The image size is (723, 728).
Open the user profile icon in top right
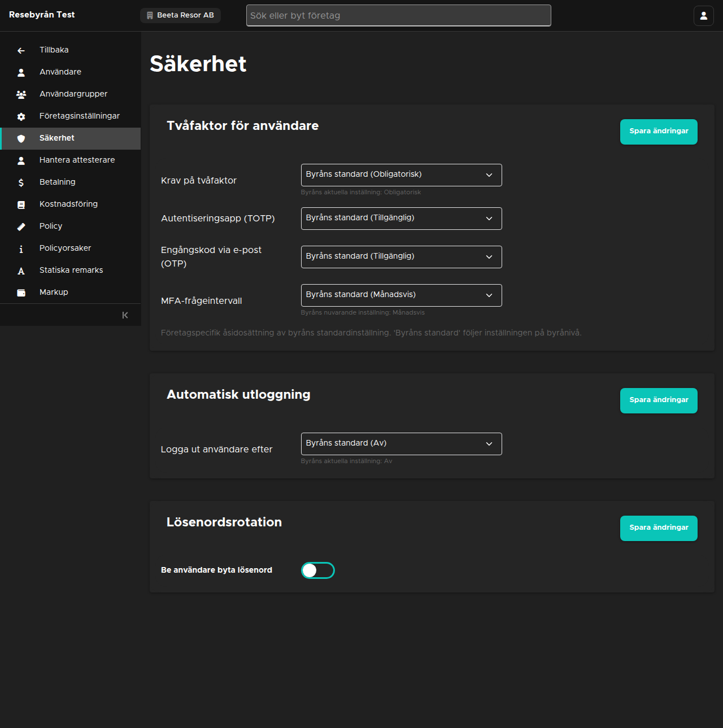[x=704, y=16]
